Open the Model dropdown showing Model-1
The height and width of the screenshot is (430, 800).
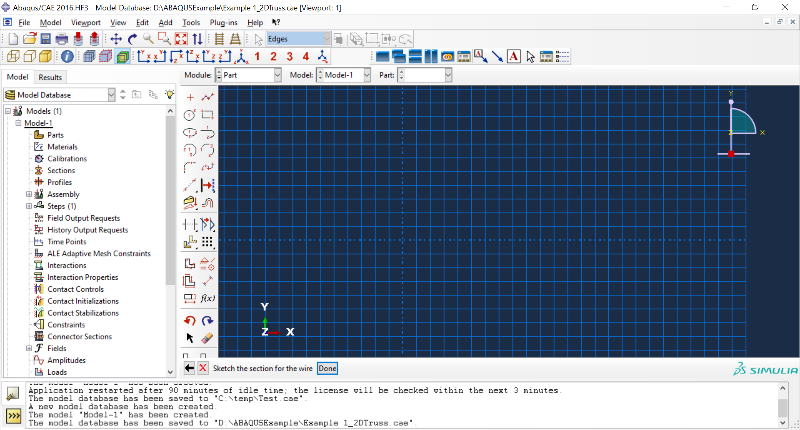(x=343, y=75)
